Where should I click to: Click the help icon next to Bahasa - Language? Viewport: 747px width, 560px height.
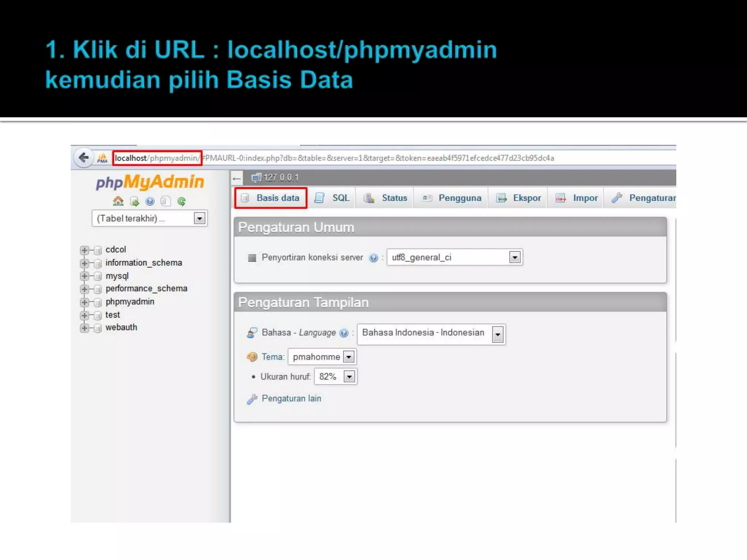tap(344, 333)
